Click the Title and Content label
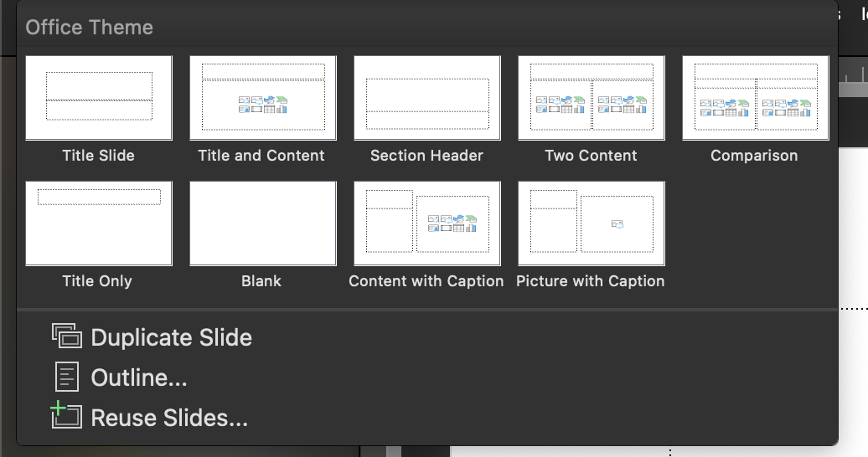Image resolution: width=868 pixels, height=457 pixels. (261, 156)
